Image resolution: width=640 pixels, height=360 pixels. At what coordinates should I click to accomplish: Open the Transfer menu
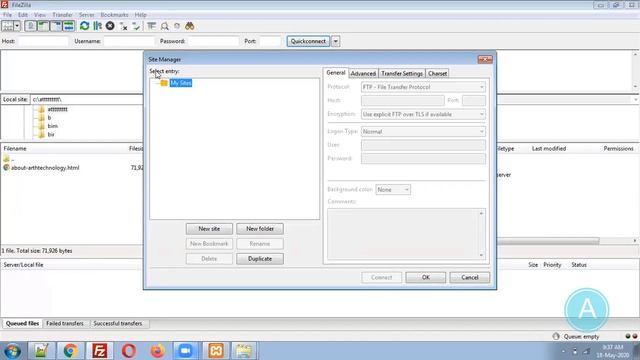(x=62, y=15)
